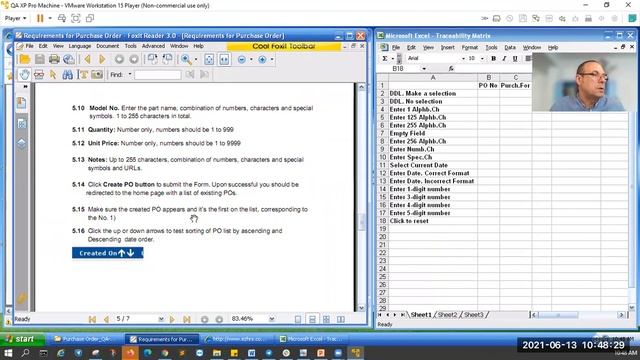640x360 pixels.
Task: Select cell 'Select Current Date'
Action: point(433,165)
